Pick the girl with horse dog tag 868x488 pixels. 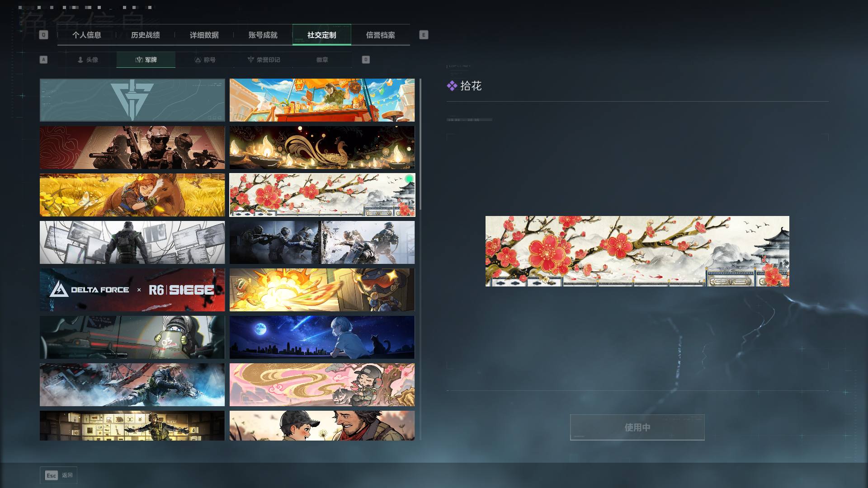[x=132, y=195]
